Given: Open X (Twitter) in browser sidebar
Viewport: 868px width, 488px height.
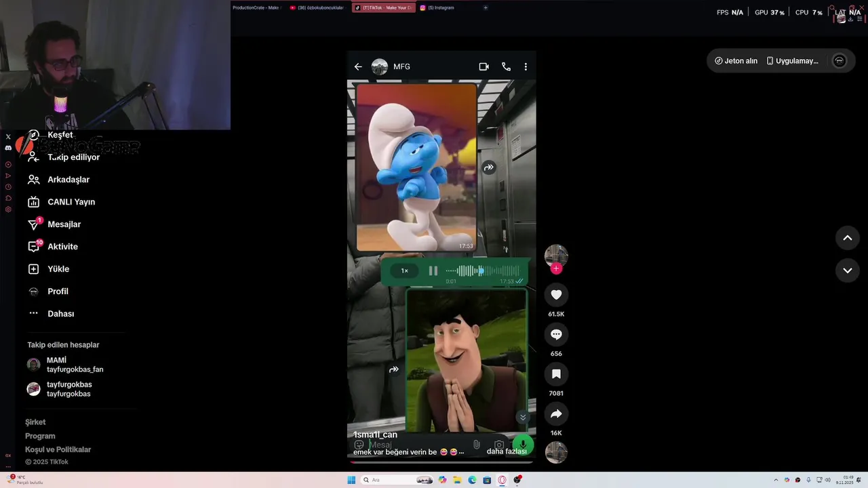Looking at the screenshot, I should (8, 136).
